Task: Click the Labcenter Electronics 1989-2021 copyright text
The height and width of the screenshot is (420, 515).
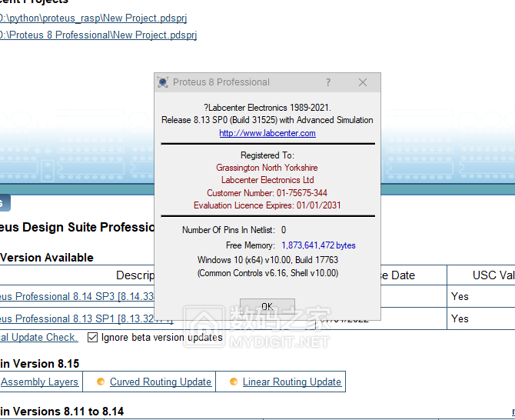Action: coord(267,108)
